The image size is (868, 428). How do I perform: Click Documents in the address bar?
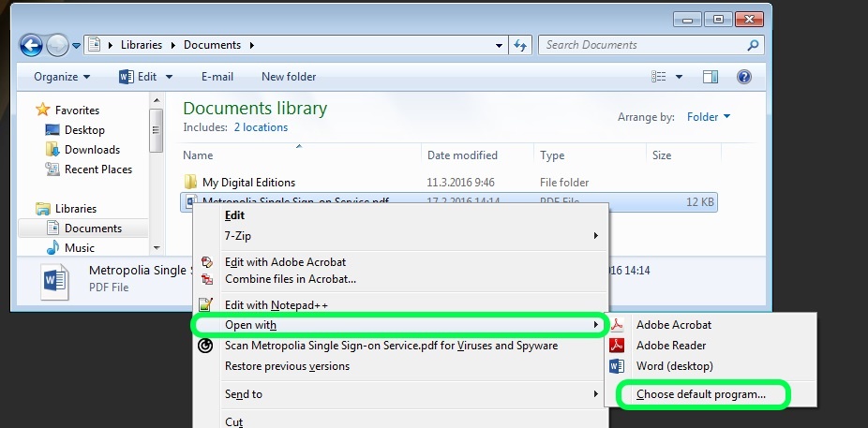pyautogui.click(x=212, y=45)
